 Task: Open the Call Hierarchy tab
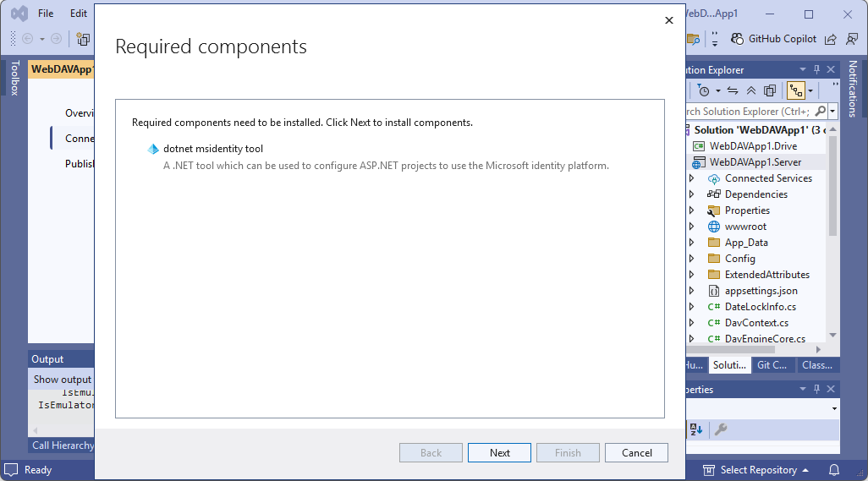click(62, 445)
